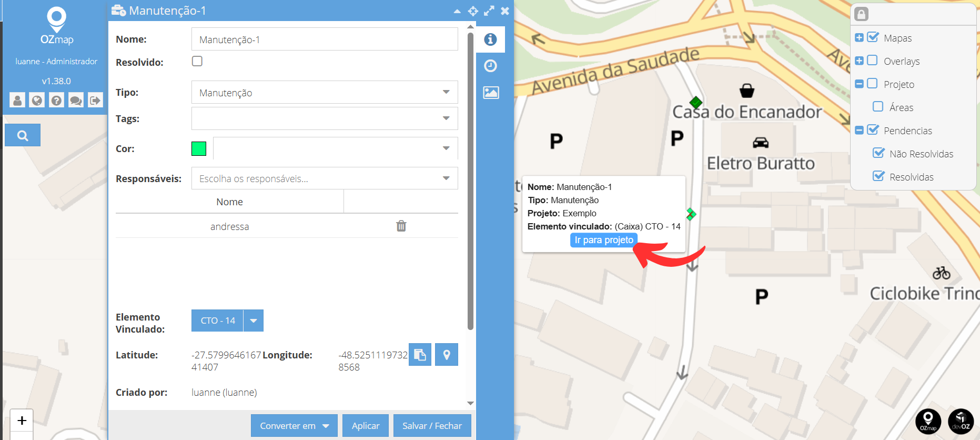Enable the Projeto checkbox
The width and height of the screenshot is (980, 440).
coord(872,83)
